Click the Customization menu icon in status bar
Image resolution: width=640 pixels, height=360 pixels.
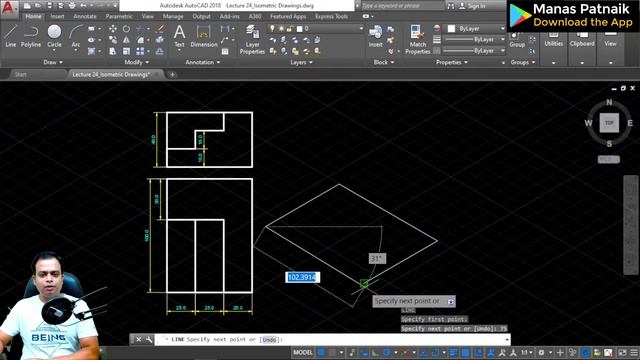click(634, 352)
